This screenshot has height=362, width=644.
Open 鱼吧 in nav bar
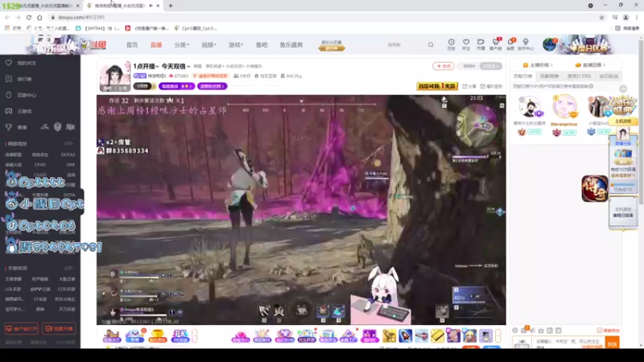click(262, 45)
